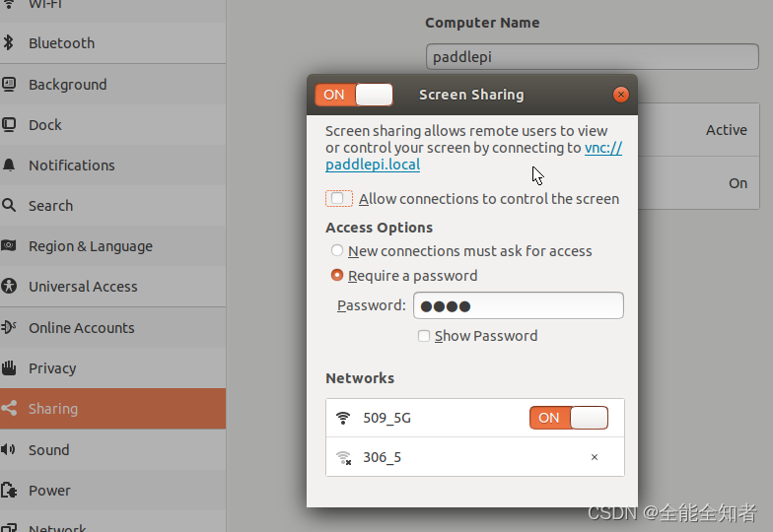
Task: Open Region & Language settings
Action: pyautogui.click(x=112, y=246)
